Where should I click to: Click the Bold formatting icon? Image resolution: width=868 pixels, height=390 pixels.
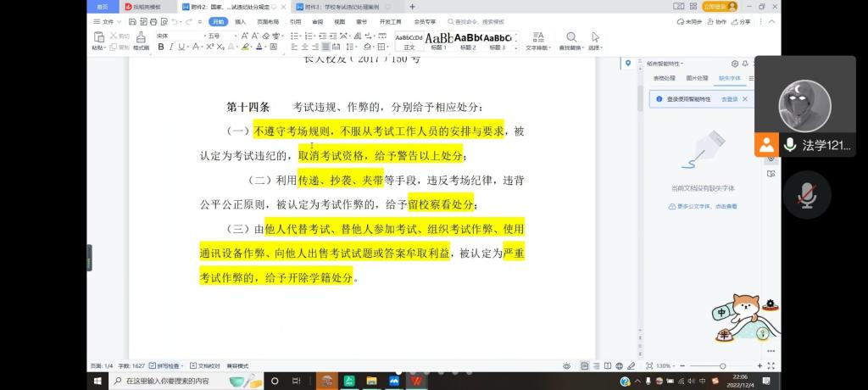coord(160,47)
